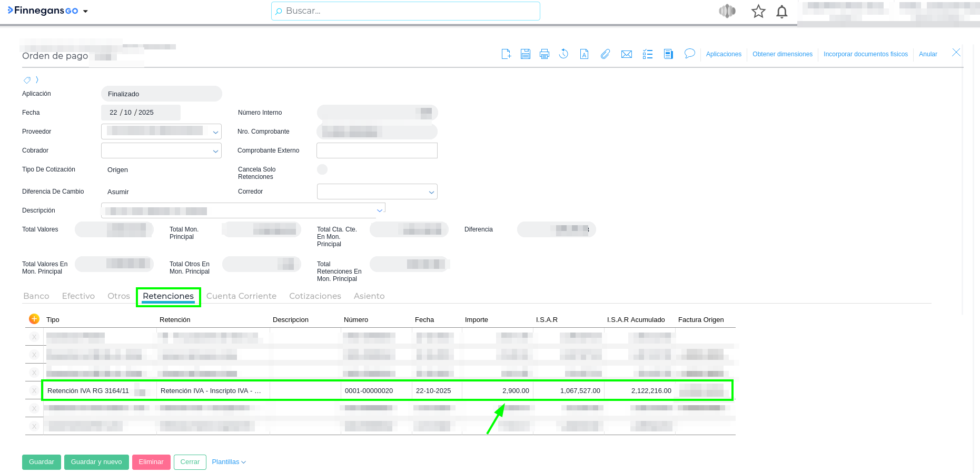This screenshot has width=980, height=473.
Task: Switch to the Cuenta Corriente tab
Action: (241, 296)
